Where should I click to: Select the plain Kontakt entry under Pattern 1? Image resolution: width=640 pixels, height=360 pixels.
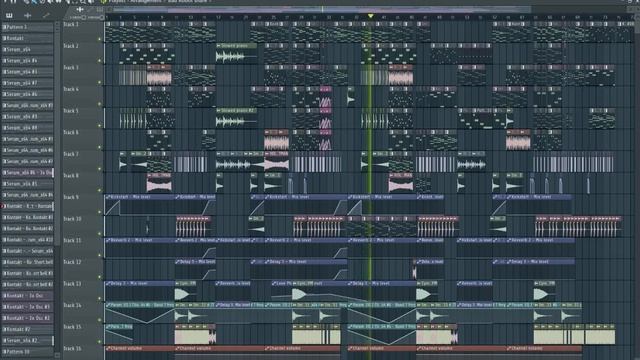tap(27, 38)
